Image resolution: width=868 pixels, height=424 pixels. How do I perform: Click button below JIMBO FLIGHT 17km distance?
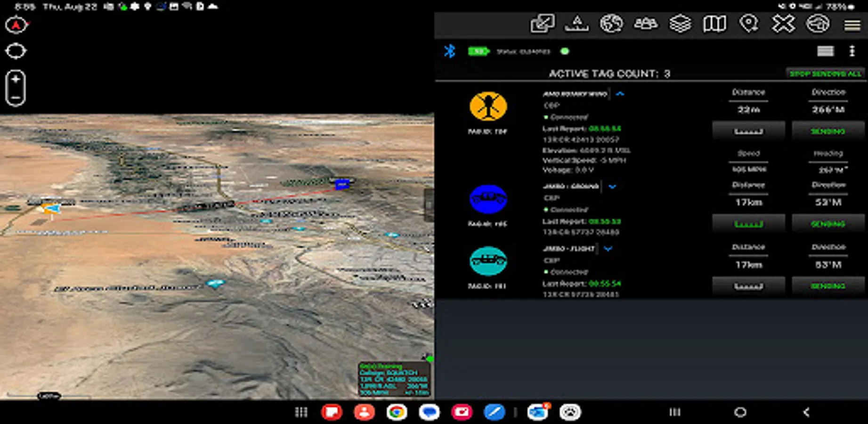pos(748,286)
